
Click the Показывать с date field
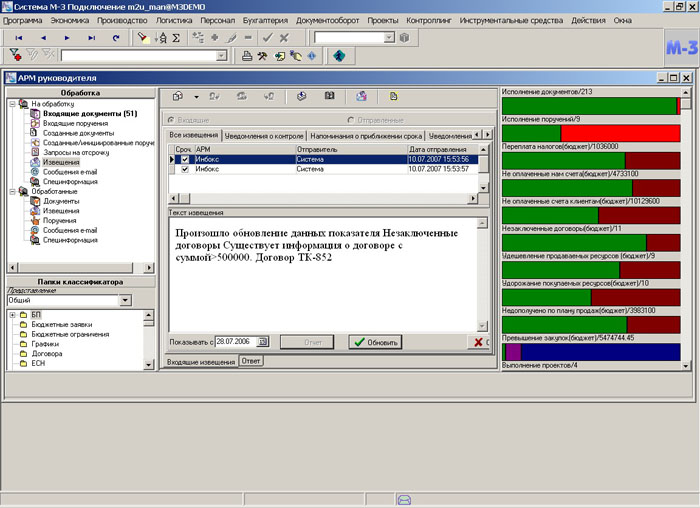point(236,342)
